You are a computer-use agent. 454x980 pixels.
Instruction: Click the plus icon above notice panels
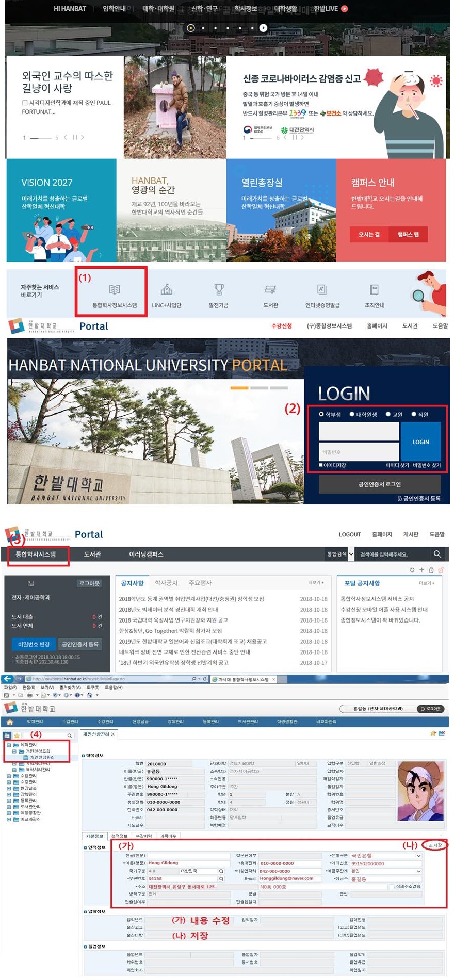point(421,570)
